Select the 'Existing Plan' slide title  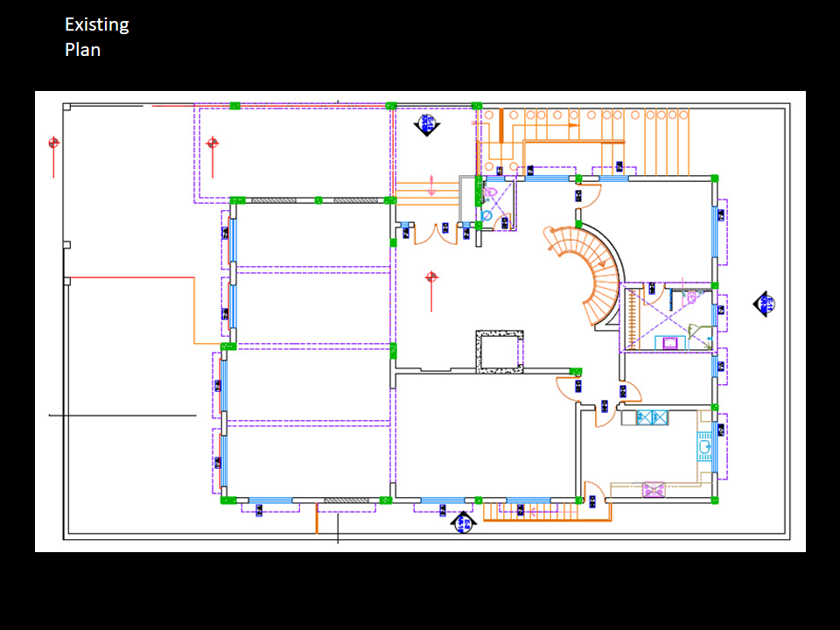96,37
